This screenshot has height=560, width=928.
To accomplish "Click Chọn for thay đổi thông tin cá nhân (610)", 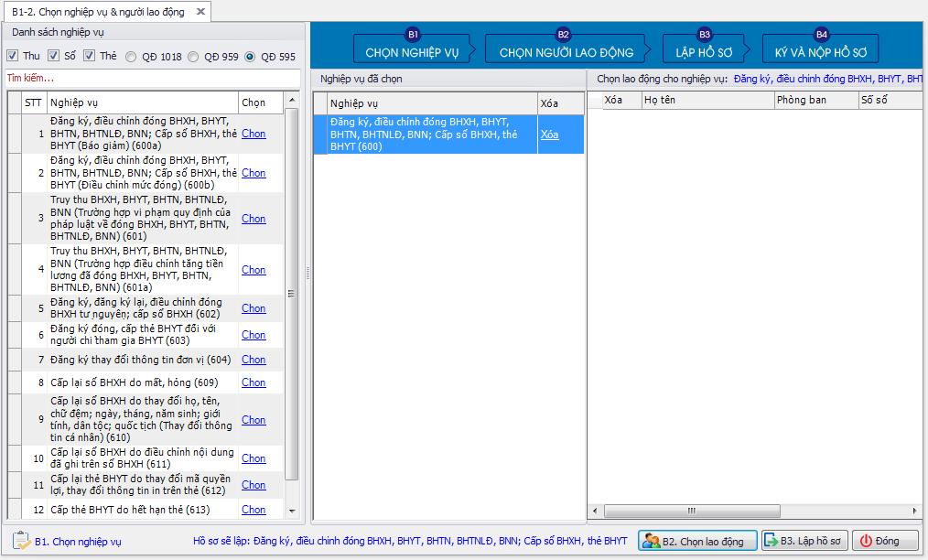I will tap(254, 420).
